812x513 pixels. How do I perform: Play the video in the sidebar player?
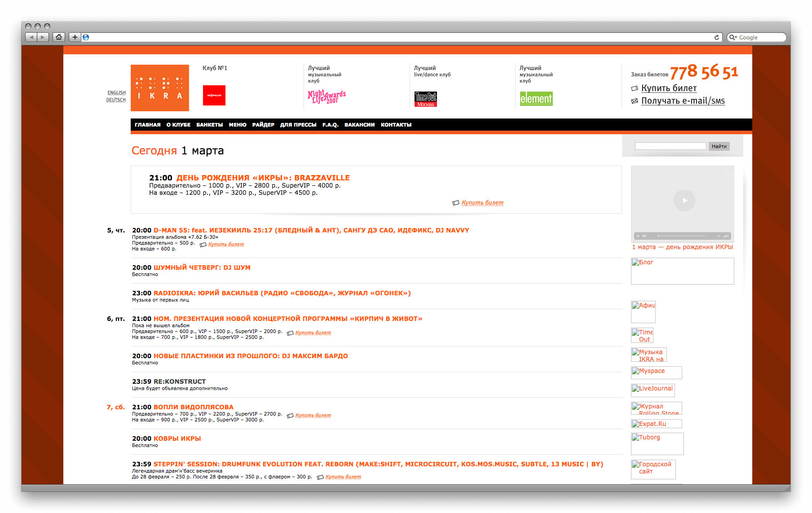pos(684,201)
